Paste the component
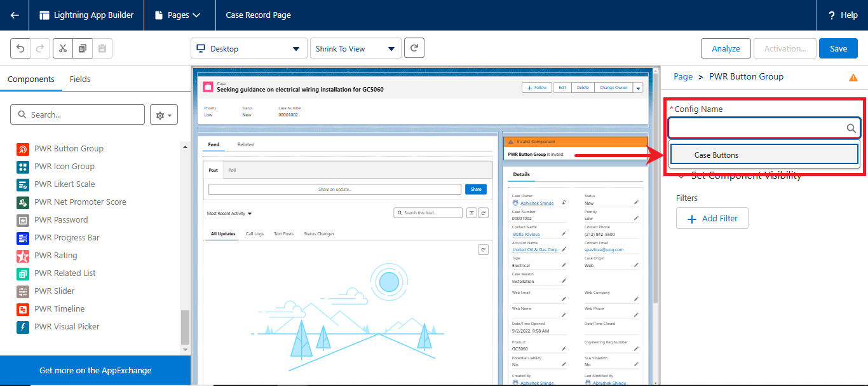The image size is (868, 386). click(x=102, y=48)
